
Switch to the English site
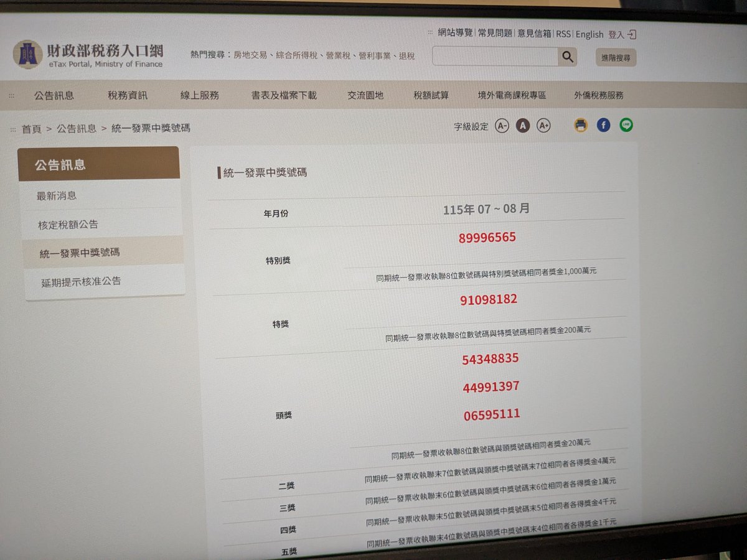click(590, 34)
